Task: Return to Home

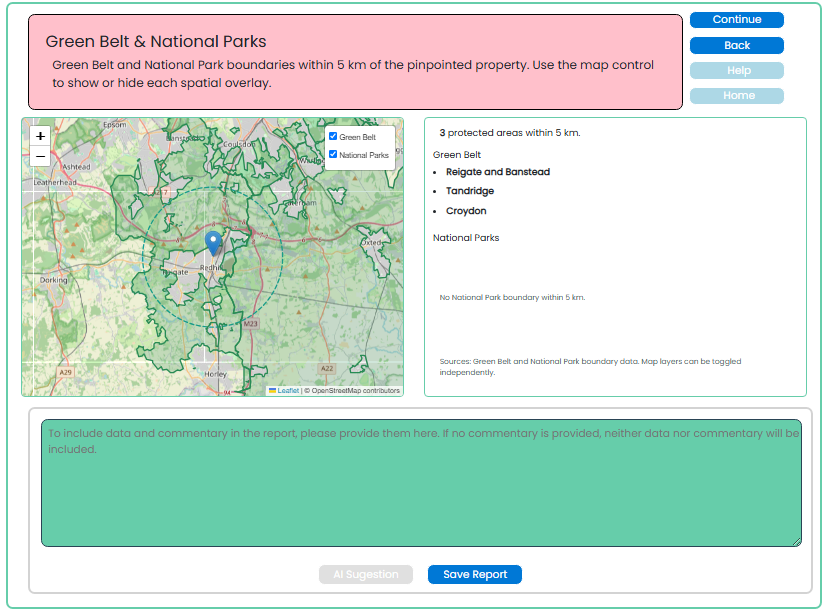Action: coord(736,96)
